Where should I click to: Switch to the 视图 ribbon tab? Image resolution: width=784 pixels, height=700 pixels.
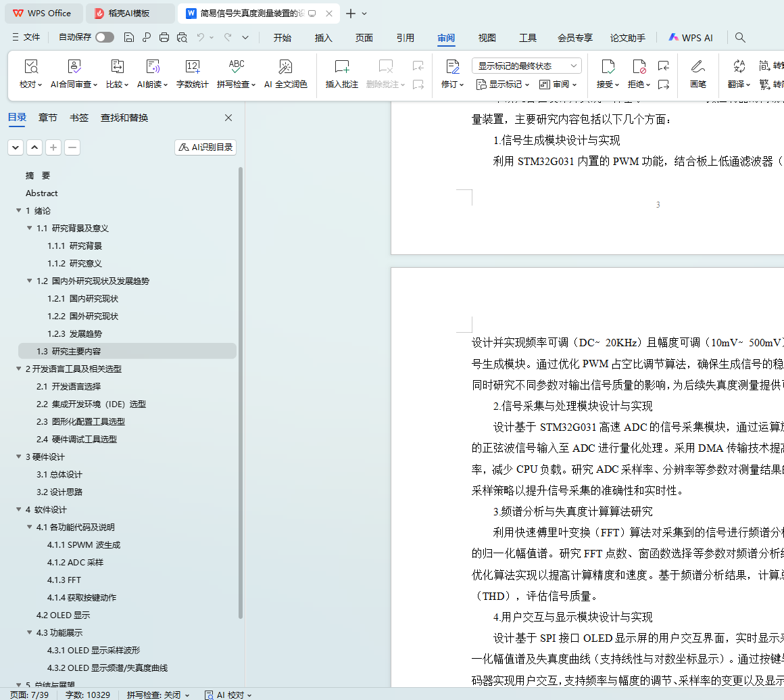pos(487,38)
